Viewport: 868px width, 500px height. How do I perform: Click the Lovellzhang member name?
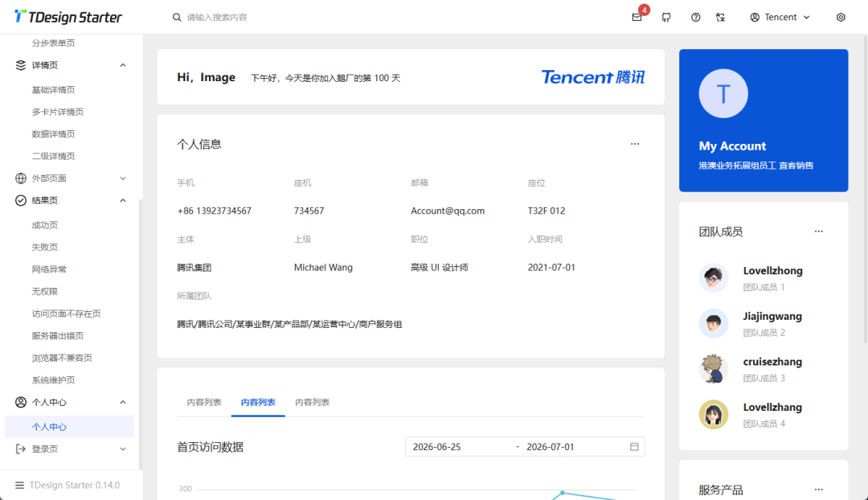tap(772, 407)
